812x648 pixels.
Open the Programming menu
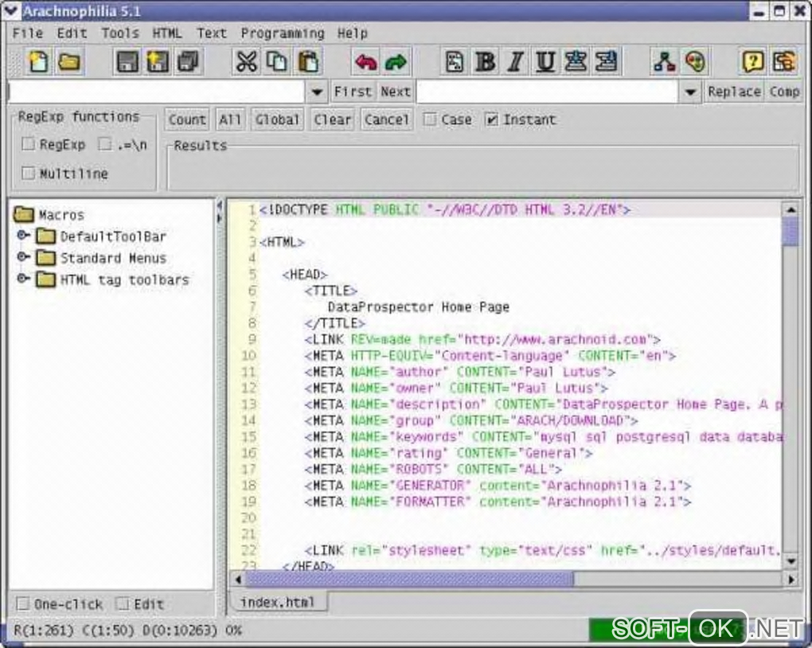coord(283,33)
